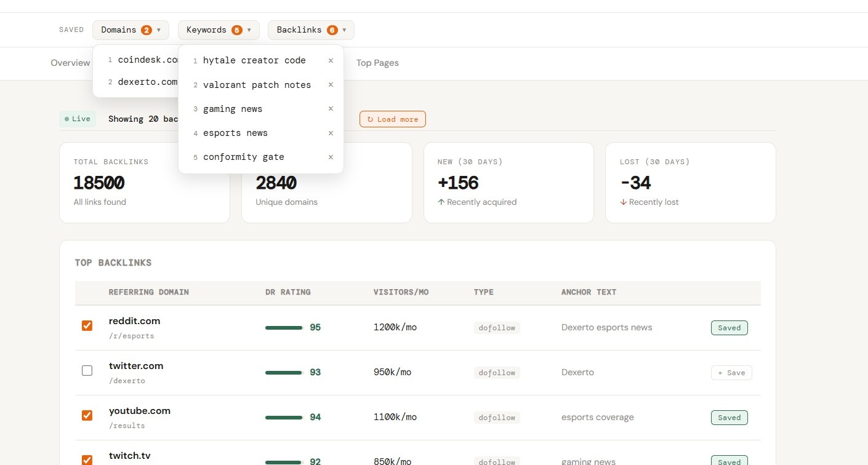The image size is (868, 465).
Task: Switch to the Top Pages tab
Action: coord(377,63)
